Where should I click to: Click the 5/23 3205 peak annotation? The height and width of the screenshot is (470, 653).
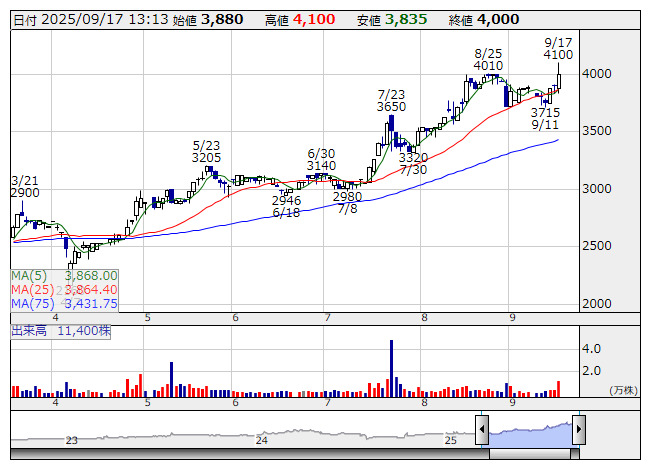[x=206, y=152]
